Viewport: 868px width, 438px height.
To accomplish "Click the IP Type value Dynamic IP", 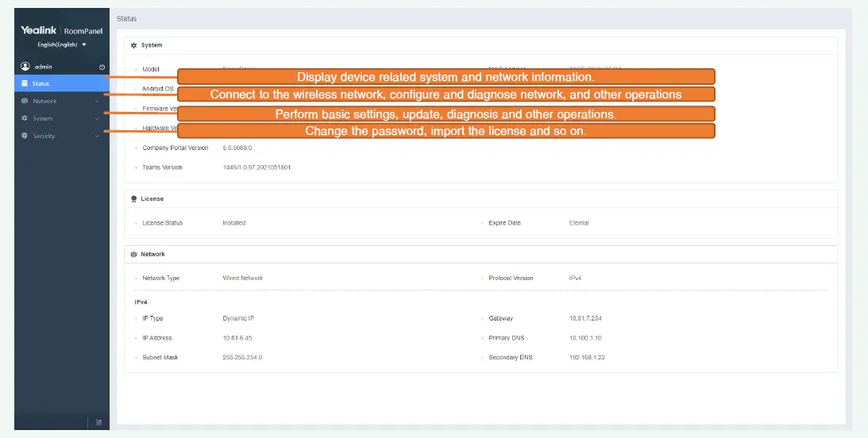I will pyautogui.click(x=238, y=318).
